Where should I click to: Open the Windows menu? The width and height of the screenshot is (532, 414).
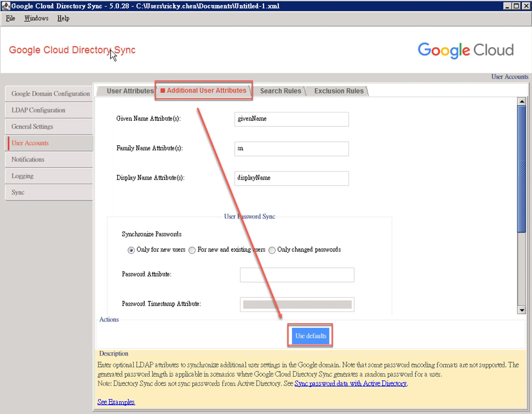coord(36,18)
